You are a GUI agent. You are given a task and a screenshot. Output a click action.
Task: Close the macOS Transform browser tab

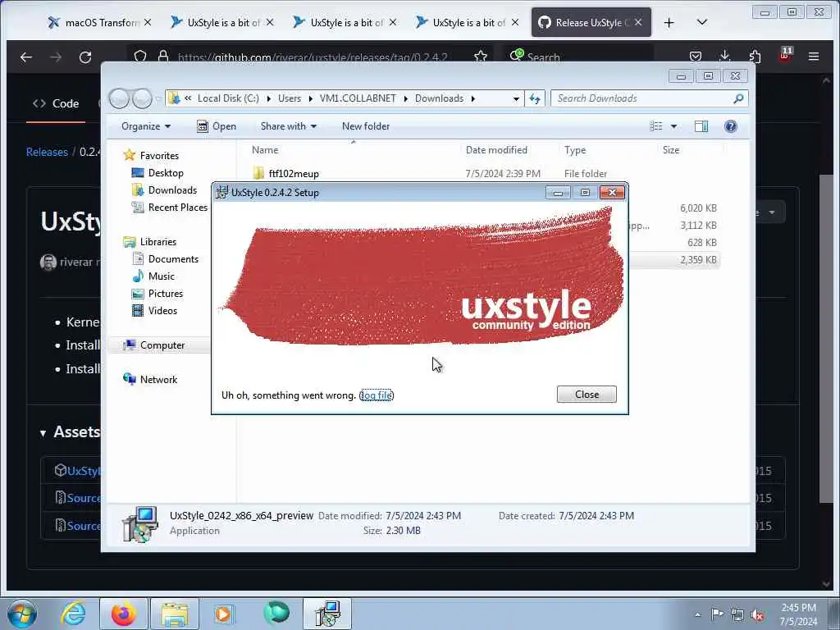[x=148, y=22]
